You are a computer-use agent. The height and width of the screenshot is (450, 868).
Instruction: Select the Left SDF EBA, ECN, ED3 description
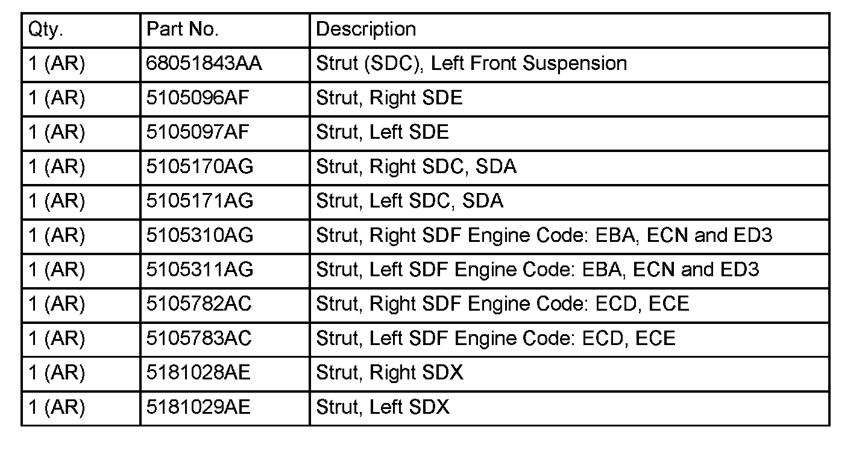tap(537, 270)
